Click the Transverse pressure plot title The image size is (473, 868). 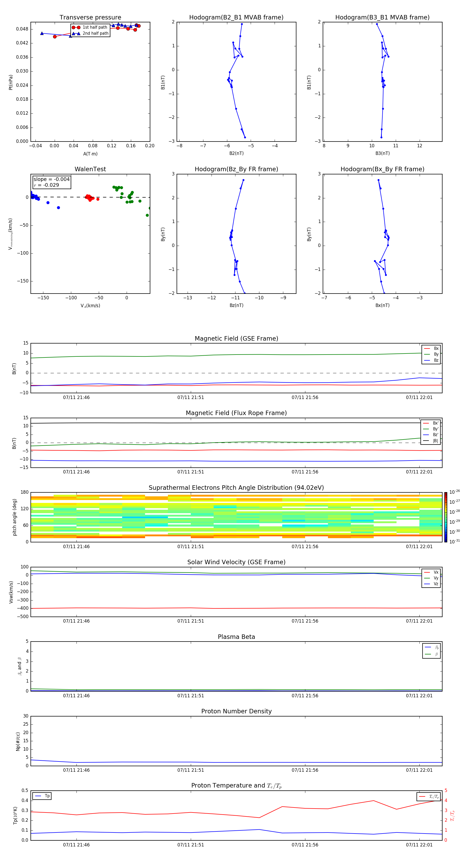click(90, 18)
